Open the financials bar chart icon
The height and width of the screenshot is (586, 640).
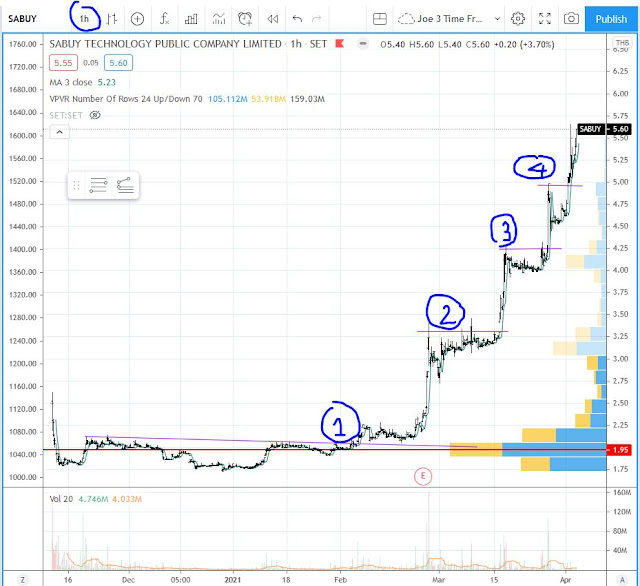[x=191, y=19]
